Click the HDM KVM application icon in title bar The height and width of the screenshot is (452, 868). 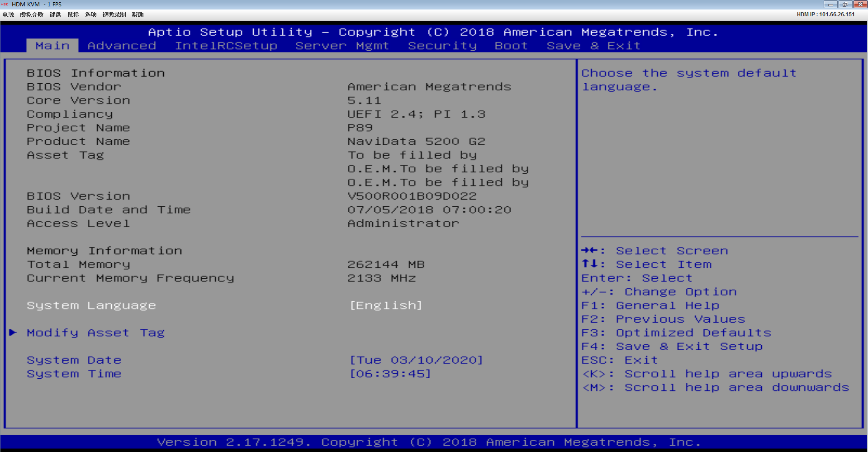pyautogui.click(x=5, y=4)
